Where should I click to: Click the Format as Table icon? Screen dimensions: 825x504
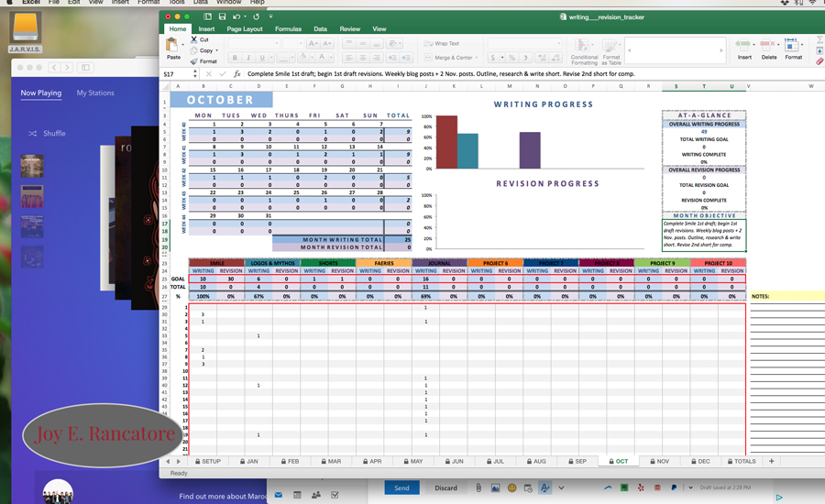pyautogui.click(x=610, y=46)
